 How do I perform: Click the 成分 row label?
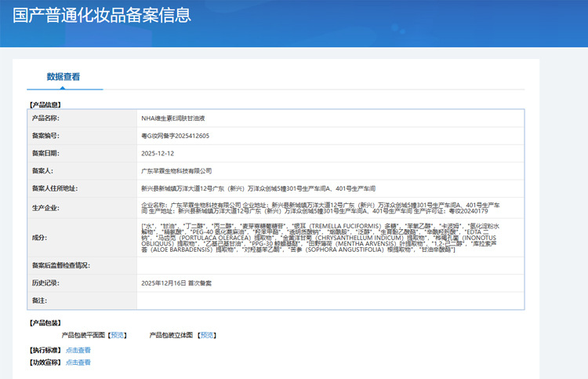tap(39, 238)
